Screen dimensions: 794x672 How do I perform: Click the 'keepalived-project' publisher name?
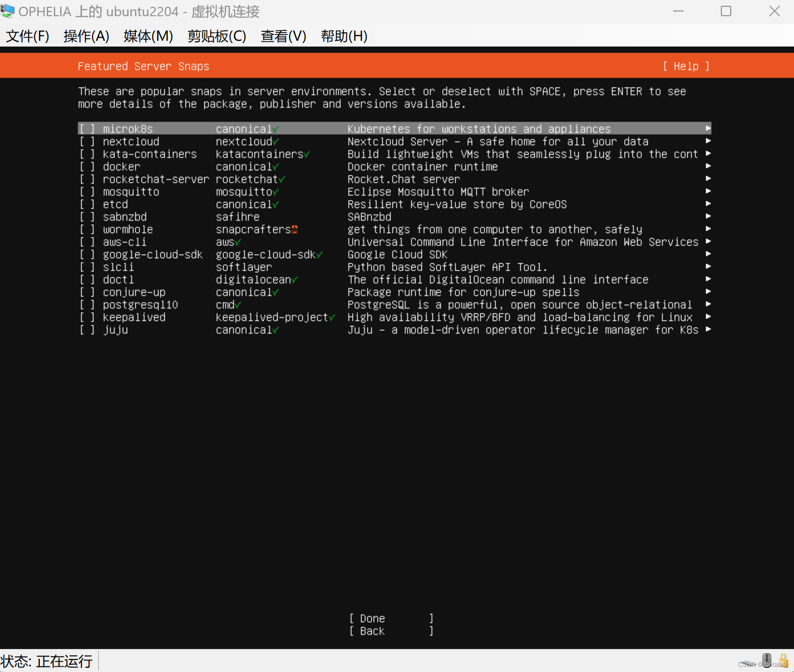pos(272,317)
